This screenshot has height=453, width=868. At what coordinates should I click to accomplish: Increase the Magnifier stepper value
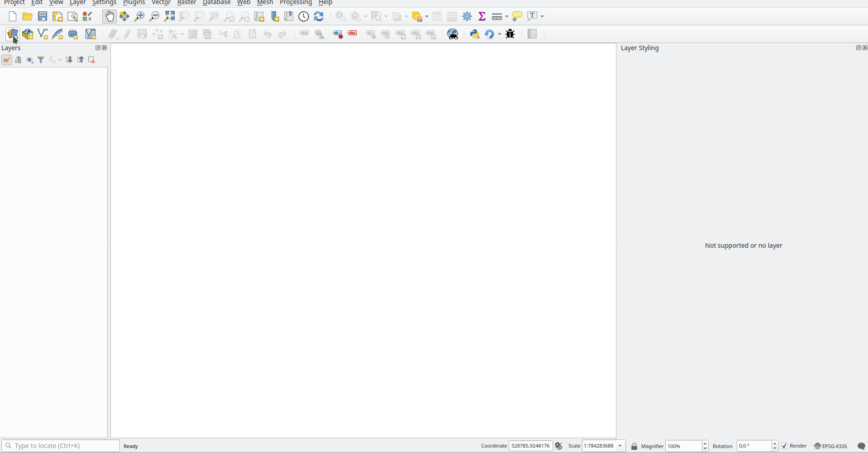705,444
